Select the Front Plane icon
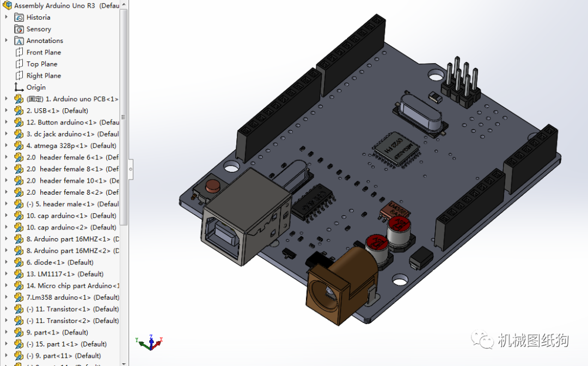The width and height of the screenshot is (588, 366). [19, 52]
